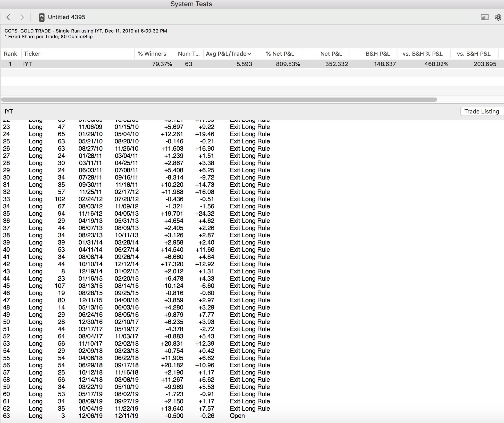
Task: Click the Rank column header
Action: 10,54
